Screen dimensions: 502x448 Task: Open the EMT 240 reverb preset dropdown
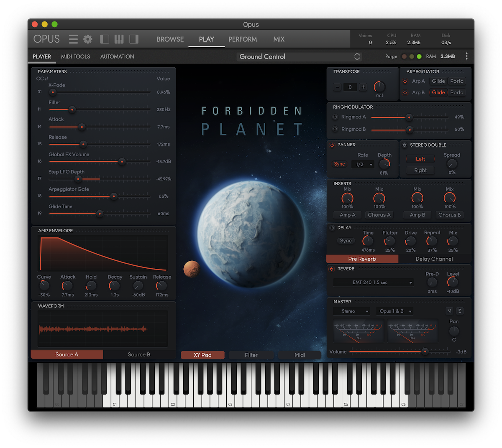pyautogui.click(x=374, y=283)
